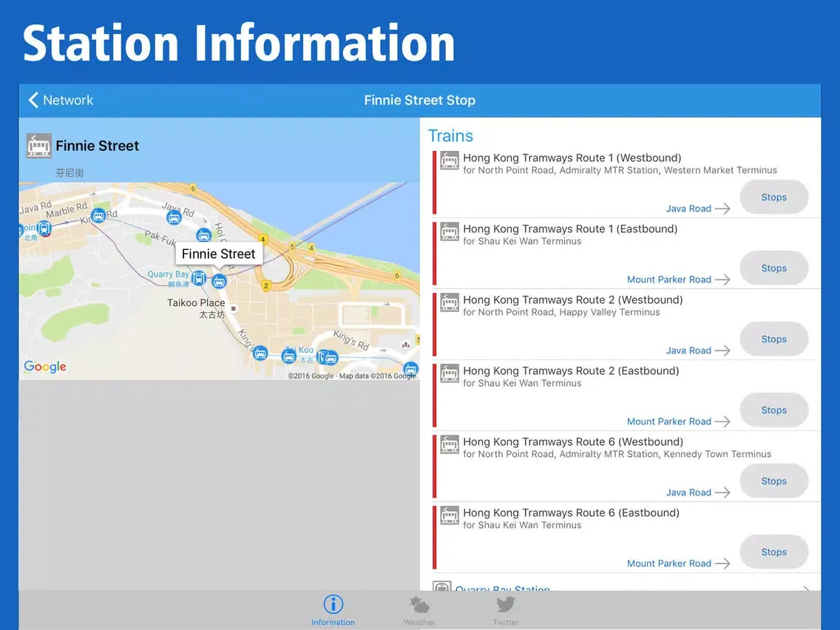
Task: Click tram icon of Route 6 Westbound row
Action: 450,444
